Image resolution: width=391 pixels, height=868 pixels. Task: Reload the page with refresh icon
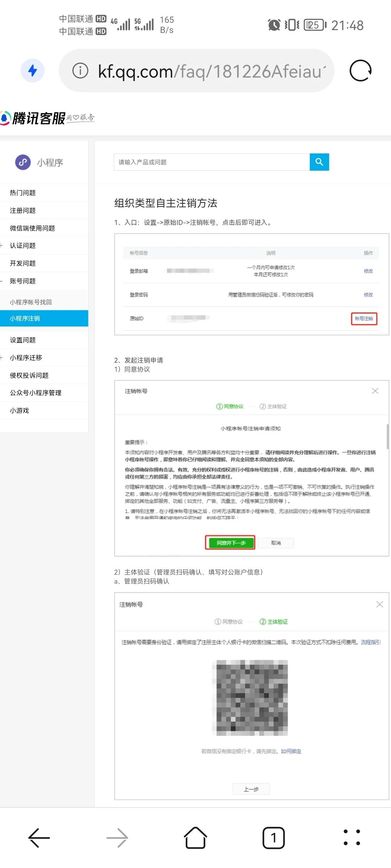coord(361,71)
